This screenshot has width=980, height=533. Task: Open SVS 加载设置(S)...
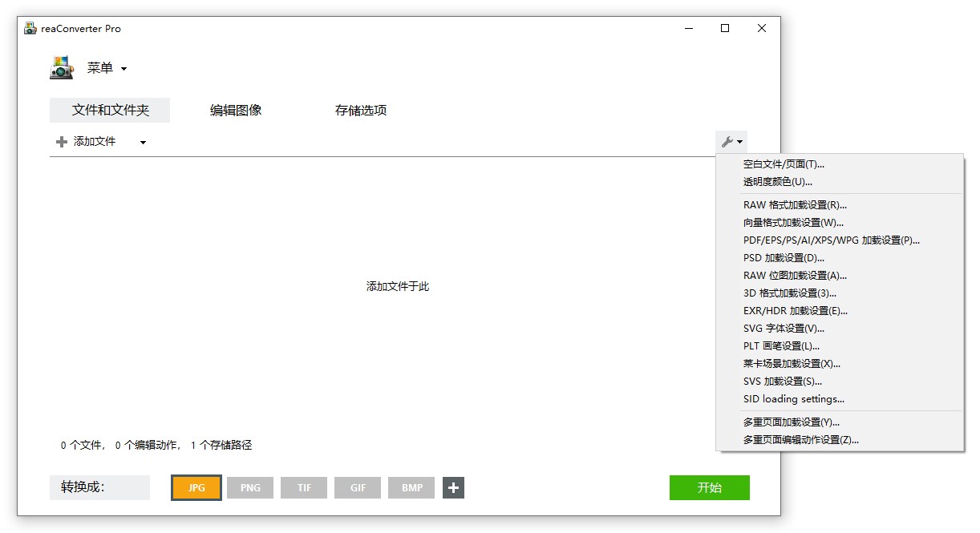[x=840, y=382]
